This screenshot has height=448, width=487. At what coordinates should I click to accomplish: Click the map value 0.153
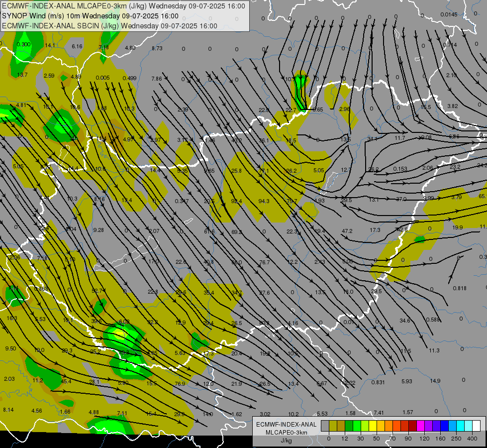click(x=400, y=169)
